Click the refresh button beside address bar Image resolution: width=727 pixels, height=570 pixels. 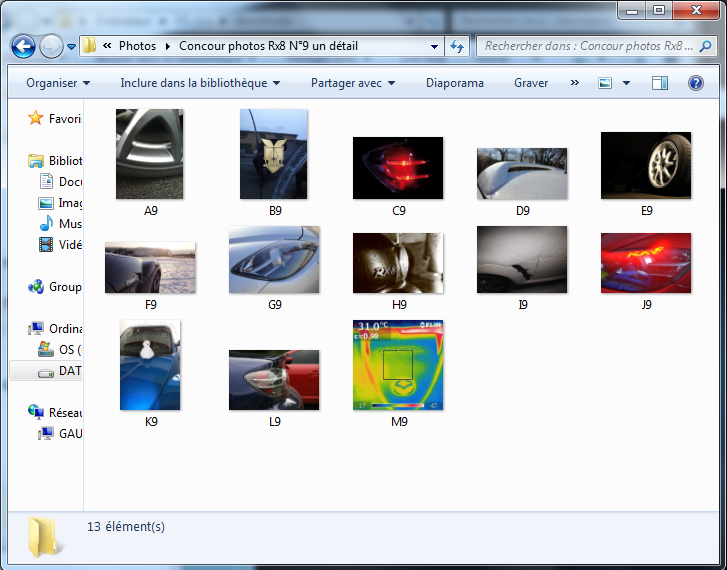click(457, 46)
